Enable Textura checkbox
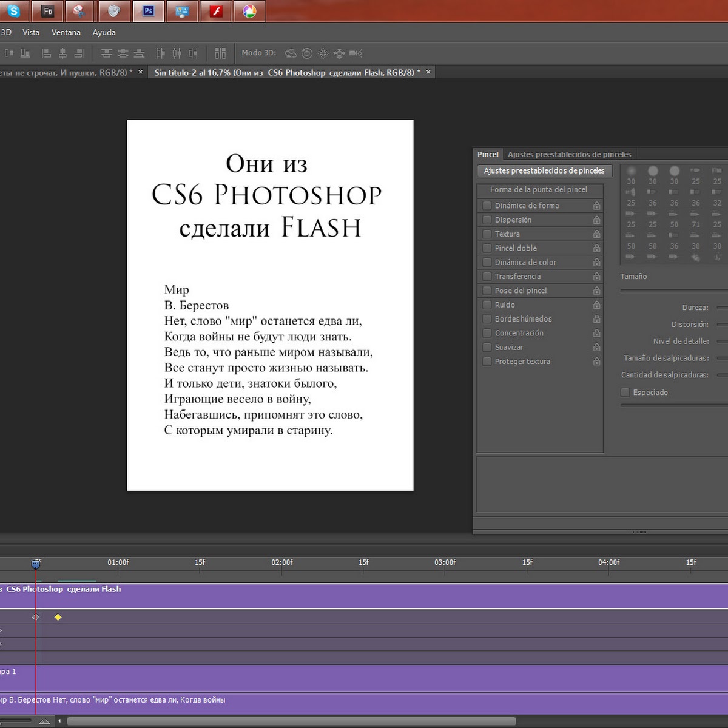The height and width of the screenshot is (728, 728). point(487,234)
